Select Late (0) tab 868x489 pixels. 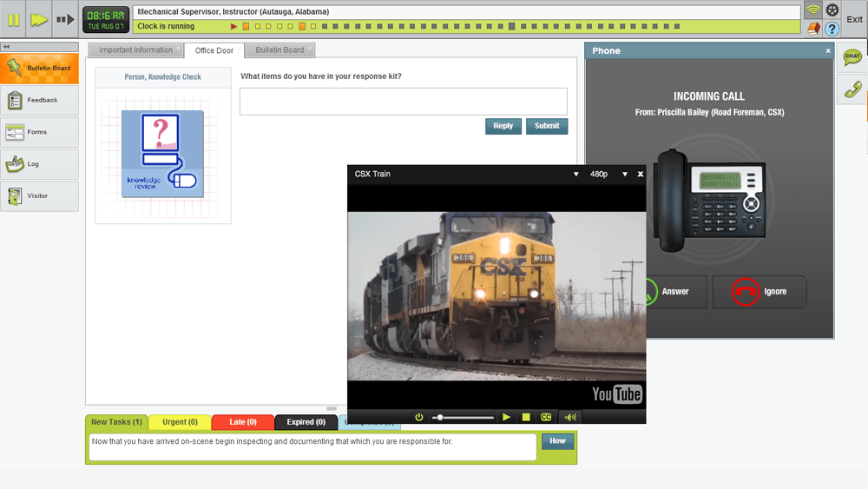pos(243,422)
